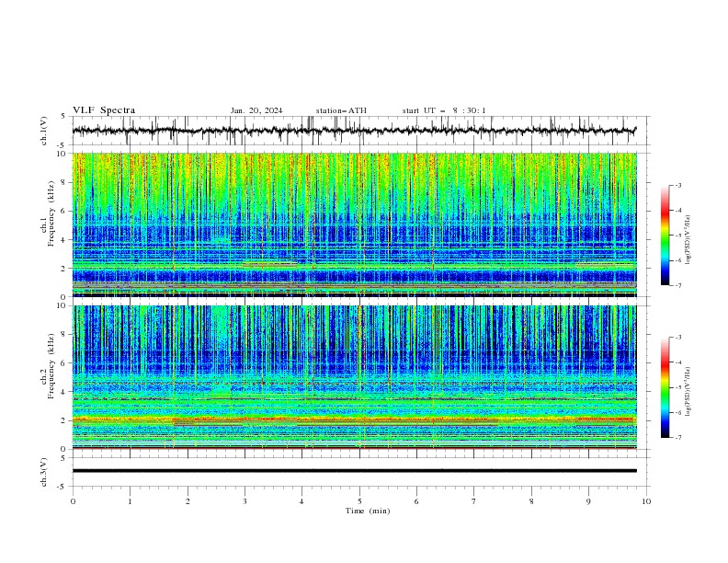
Task: Click the "VLF Spectra" title text
Action: pos(104,110)
